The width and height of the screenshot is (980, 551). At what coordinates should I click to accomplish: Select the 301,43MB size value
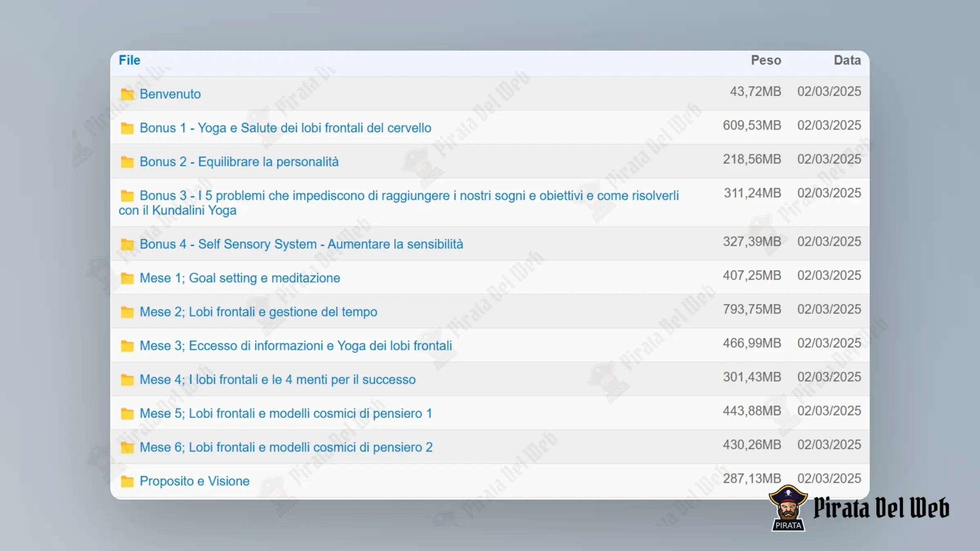[x=752, y=377]
